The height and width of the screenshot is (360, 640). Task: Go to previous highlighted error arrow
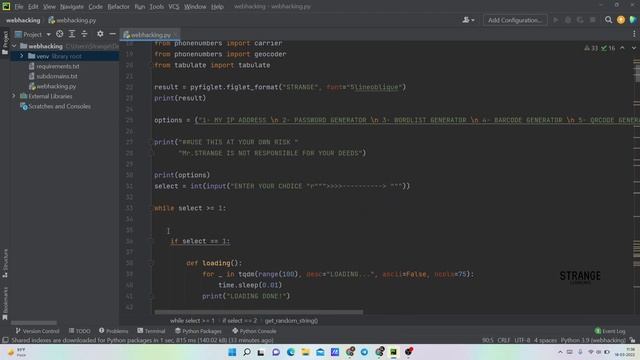pos(622,48)
